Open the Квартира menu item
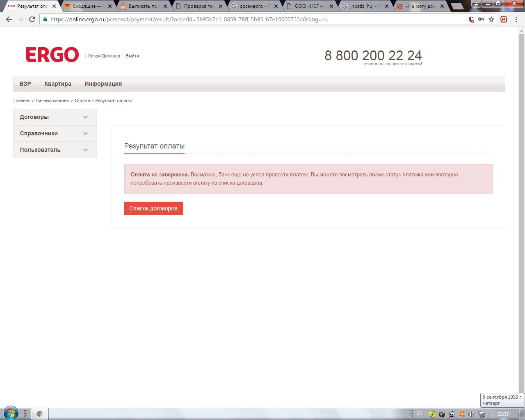The image size is (525, 420). [58, 84]
